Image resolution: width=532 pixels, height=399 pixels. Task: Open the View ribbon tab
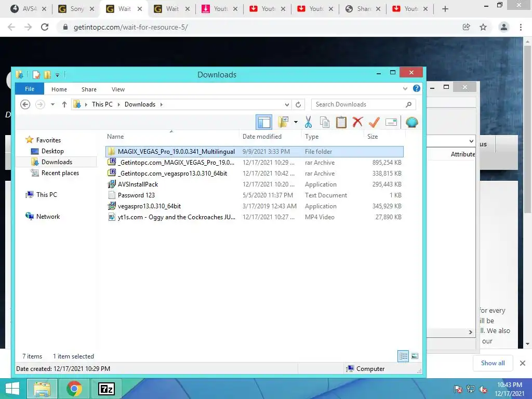pyautogui.click(x=118, y=89)
